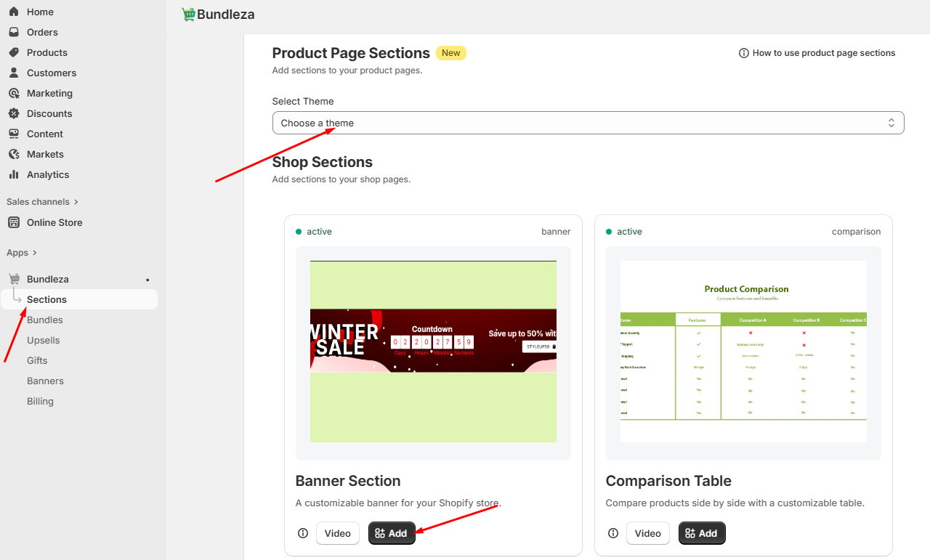
Task: Click the Winter Sale banner preview thumbnail
Action: pyautogui.click(x=433, y=352)
